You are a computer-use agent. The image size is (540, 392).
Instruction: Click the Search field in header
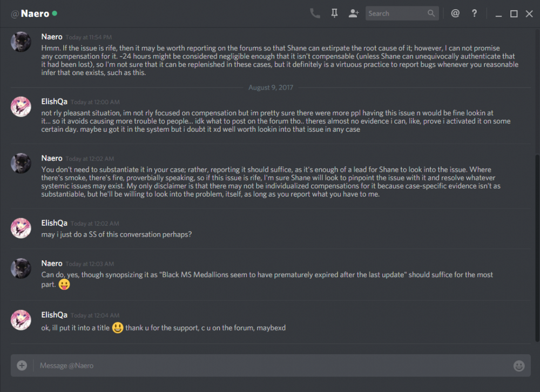point(397,13)
